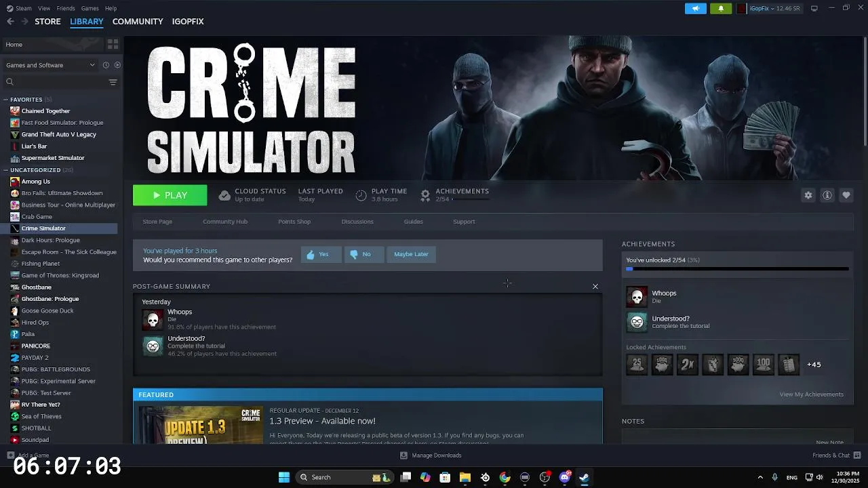The height and width of the screenshot is (488, 868).
Task: Click Add a Game button
Action: 28,455
